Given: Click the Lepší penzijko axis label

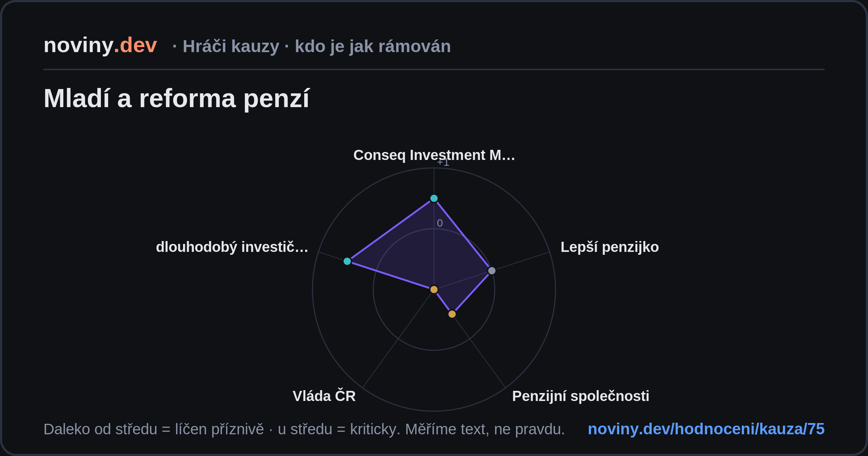Looking at the screenshot, I should 610,247.
